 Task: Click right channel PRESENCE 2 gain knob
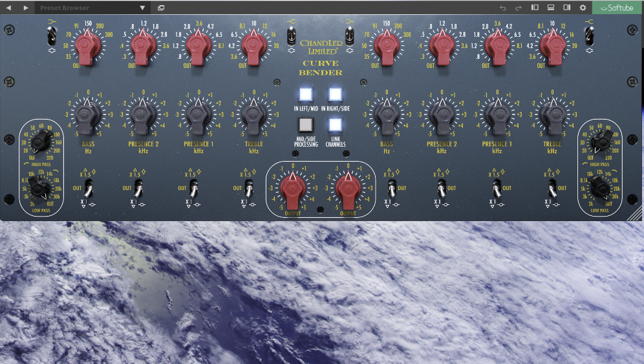point(442,116)
